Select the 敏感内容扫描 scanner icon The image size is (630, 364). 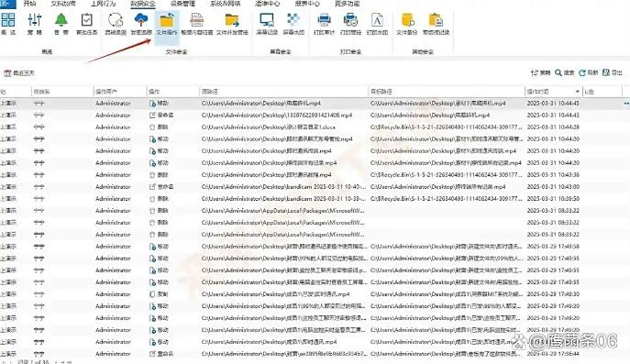pyautogui.click(x=196, y=20)
